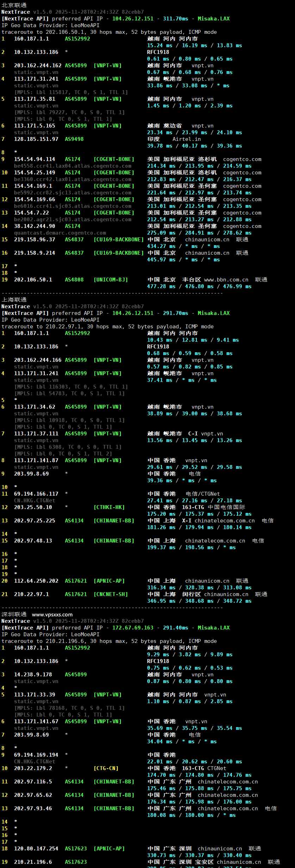Image resolution: width=295 pixels, height=868 pixels.
Task: Click the MPLS Lbl 79227 line
Action: coord(69,112)
